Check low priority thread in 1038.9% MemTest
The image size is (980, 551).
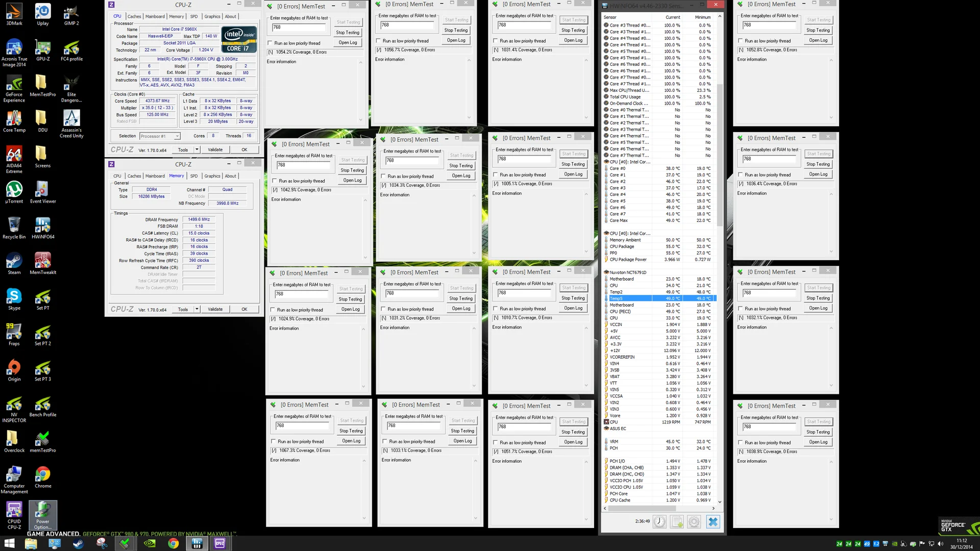click(x=740, y=443)
